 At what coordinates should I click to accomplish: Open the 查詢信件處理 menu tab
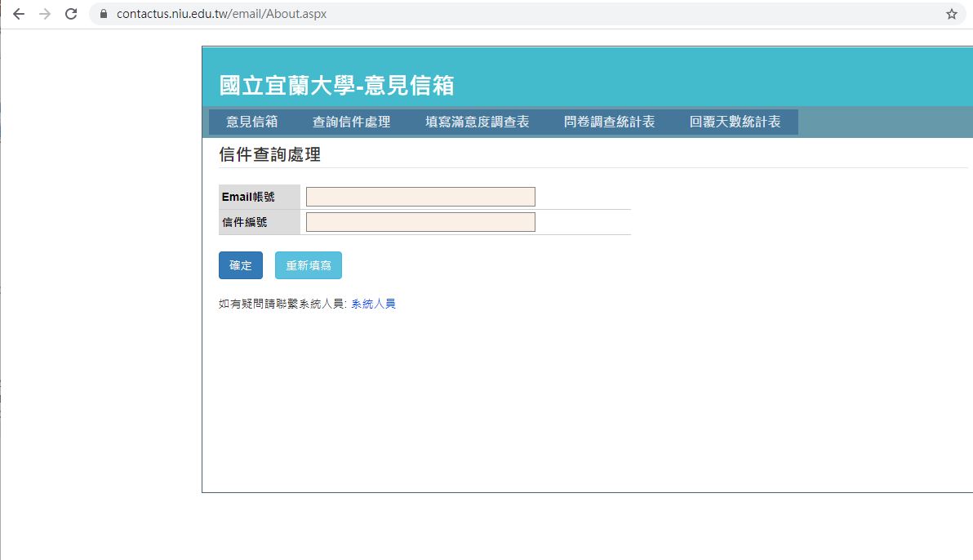(351, 122)
